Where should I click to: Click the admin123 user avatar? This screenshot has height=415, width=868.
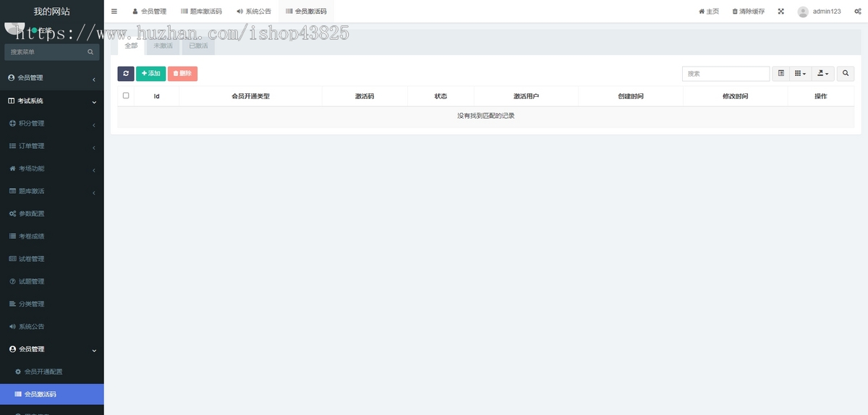(x=803, y=12)
